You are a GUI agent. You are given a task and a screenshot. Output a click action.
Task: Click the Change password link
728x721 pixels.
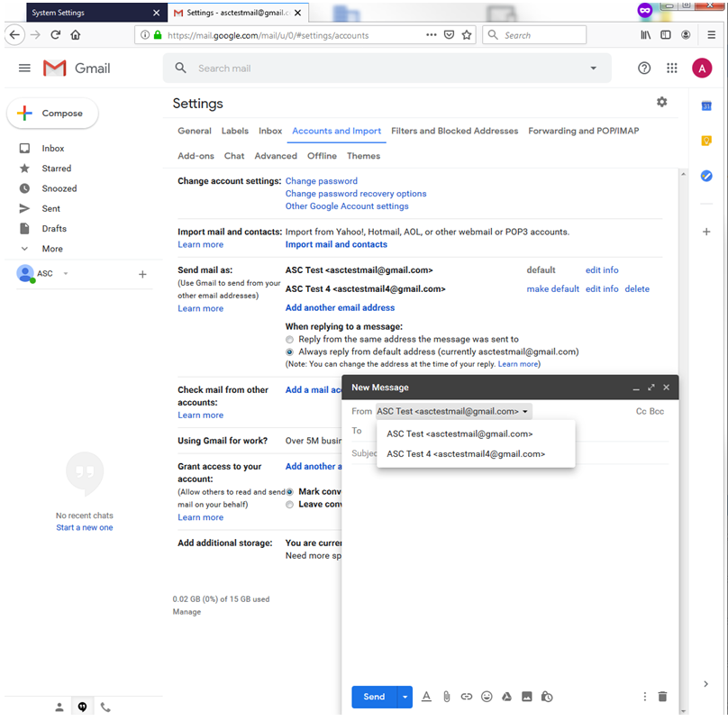click(322, 181)
